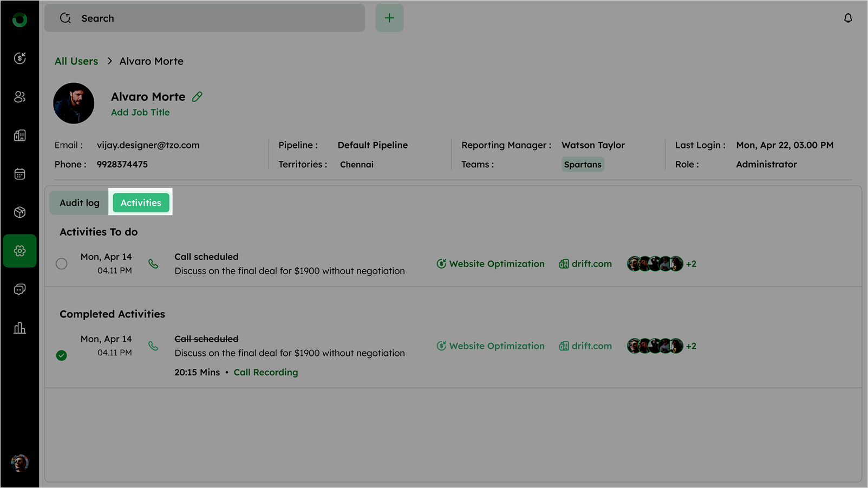Open the products box icon in sidebar
Viewport: 868px width, 488px height.
19,212
